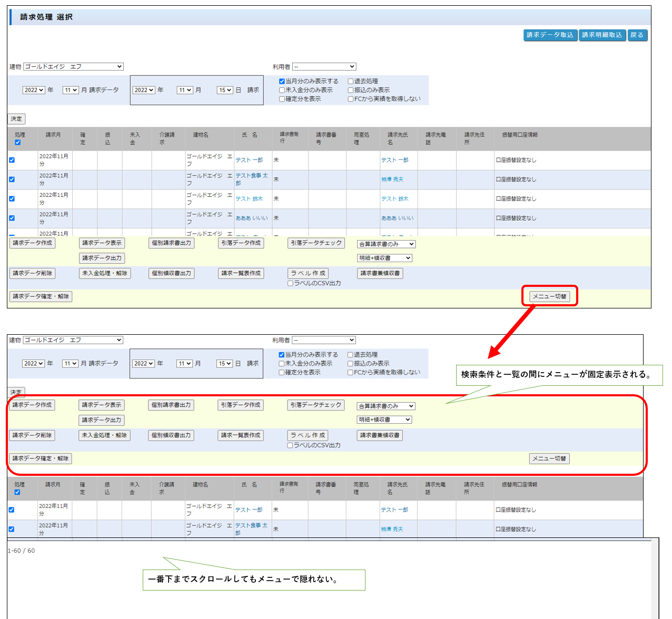Viewport: 672px width, 619px height.
Task: Toggle 当月分のみ表示する checkbox in upper screen
Action: click(x=282, y=82)
